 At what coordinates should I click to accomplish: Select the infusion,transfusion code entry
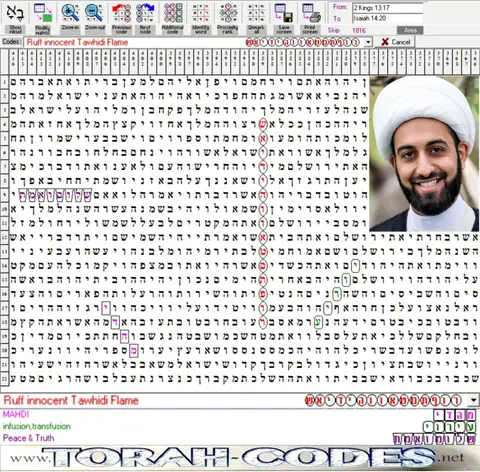(x=37, y=426)
